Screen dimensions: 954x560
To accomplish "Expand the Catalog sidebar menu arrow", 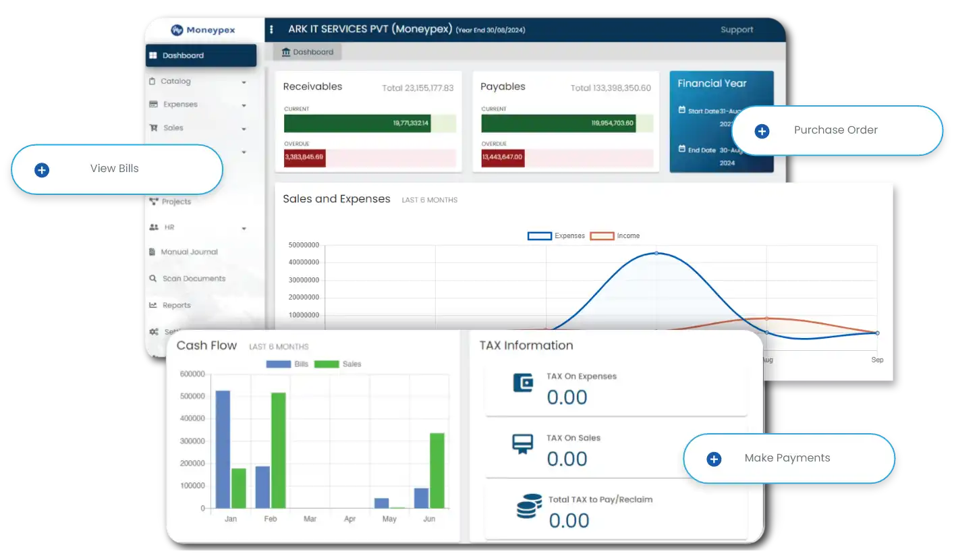I will coord(244,82).
